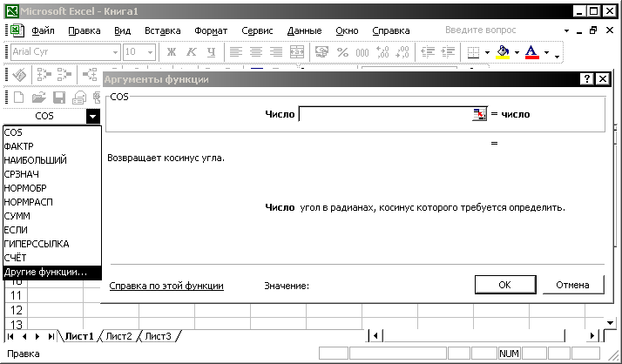
Task: Toggle underline (Ч) formatting
Action: point(211,52)
